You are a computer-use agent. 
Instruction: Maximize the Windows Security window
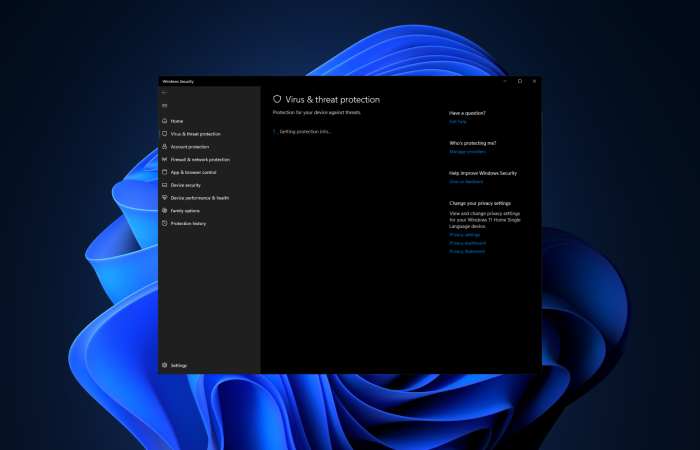[520, 81]
